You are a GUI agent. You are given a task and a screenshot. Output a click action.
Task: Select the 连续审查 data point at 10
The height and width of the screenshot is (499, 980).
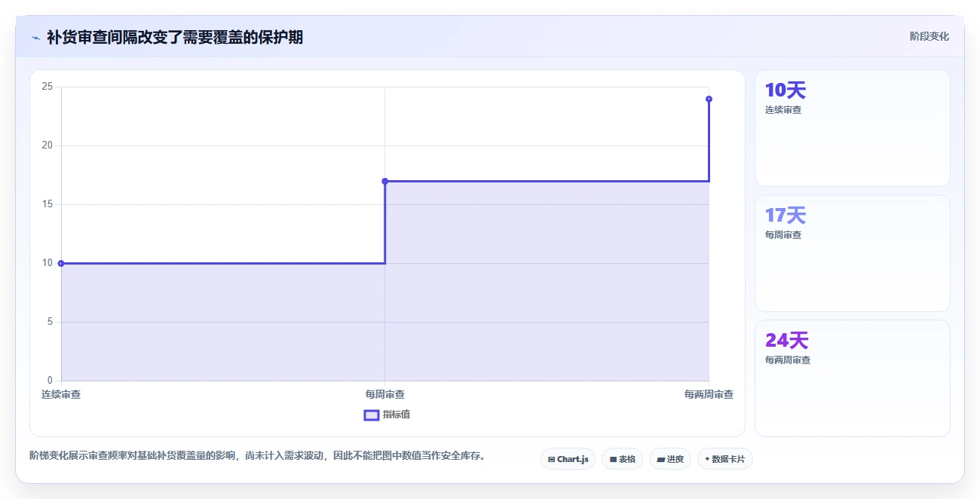(61, 263)
